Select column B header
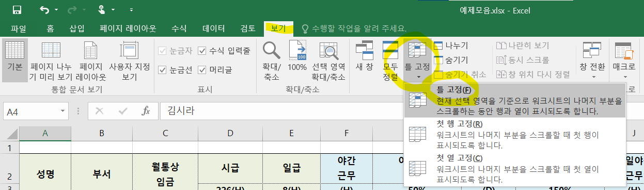Image resolution: width=644 pixels, height=190 pixels. point(102,134)
